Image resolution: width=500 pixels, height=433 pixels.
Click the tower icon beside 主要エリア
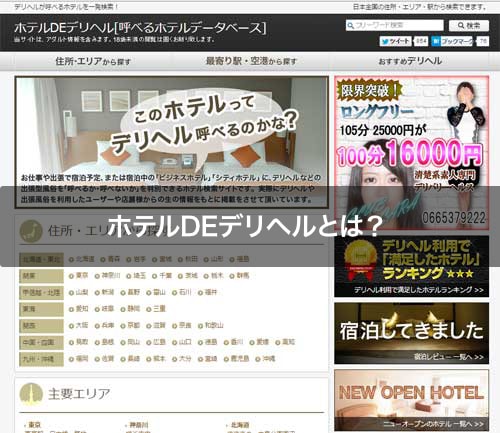[31, 394]
